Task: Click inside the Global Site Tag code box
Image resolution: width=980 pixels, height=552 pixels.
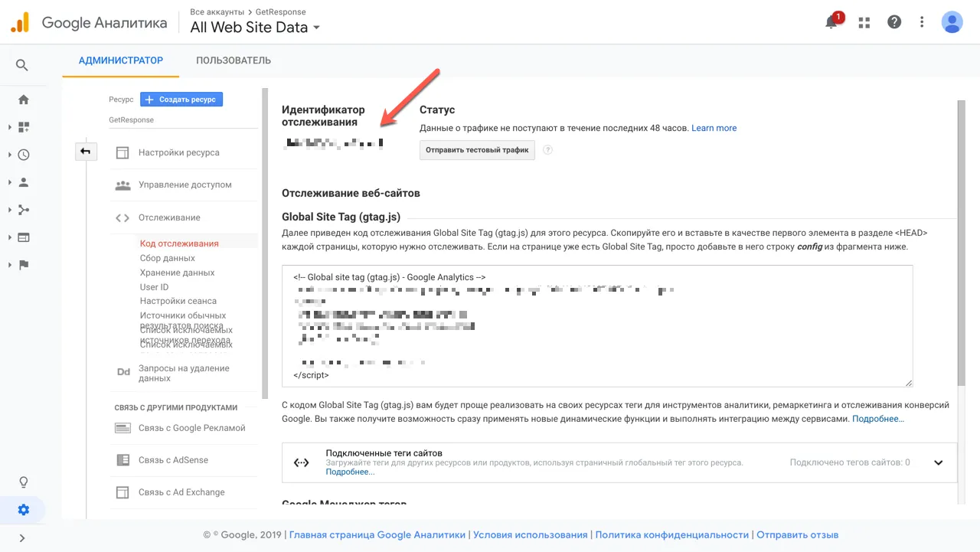Action: (597, 326)
